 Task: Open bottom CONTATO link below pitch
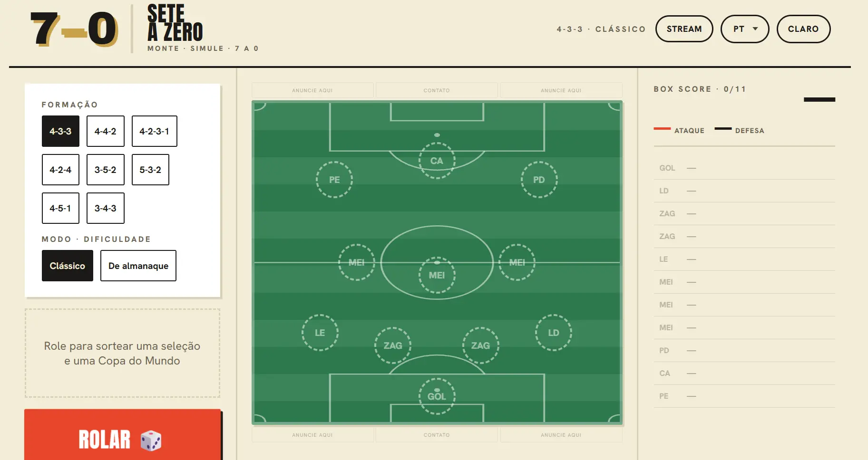coord(437,435)
